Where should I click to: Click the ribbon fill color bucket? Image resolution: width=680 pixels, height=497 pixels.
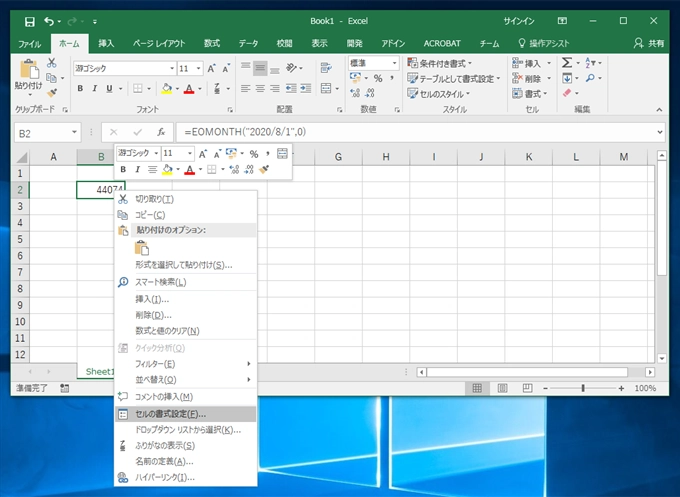[x=167, y=88]
